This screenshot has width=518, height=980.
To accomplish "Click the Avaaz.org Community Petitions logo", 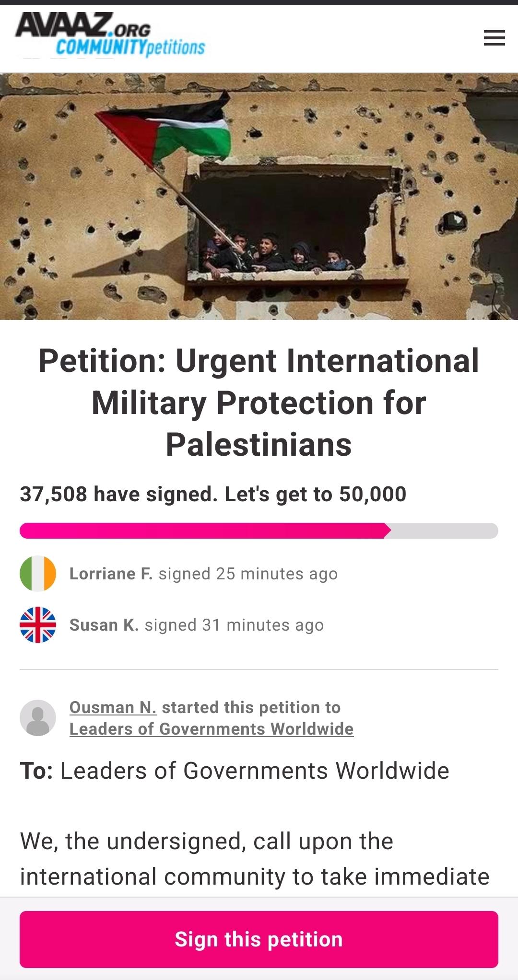I will click(x=110, y=35).
